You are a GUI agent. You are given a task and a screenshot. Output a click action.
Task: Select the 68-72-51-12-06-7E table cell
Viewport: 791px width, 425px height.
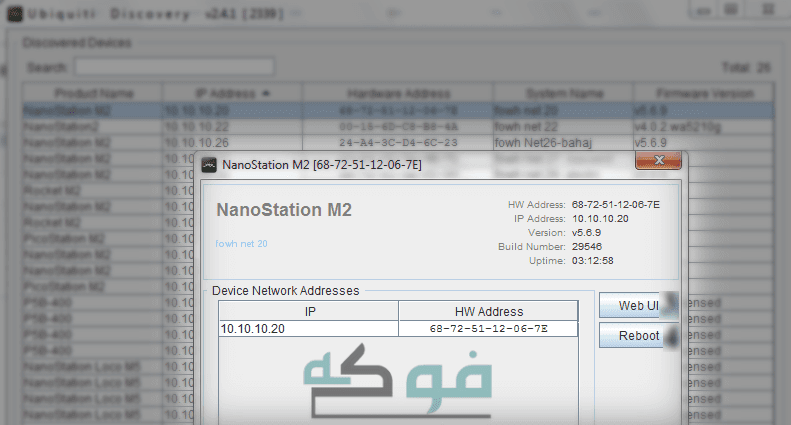(x=488, y=329)
